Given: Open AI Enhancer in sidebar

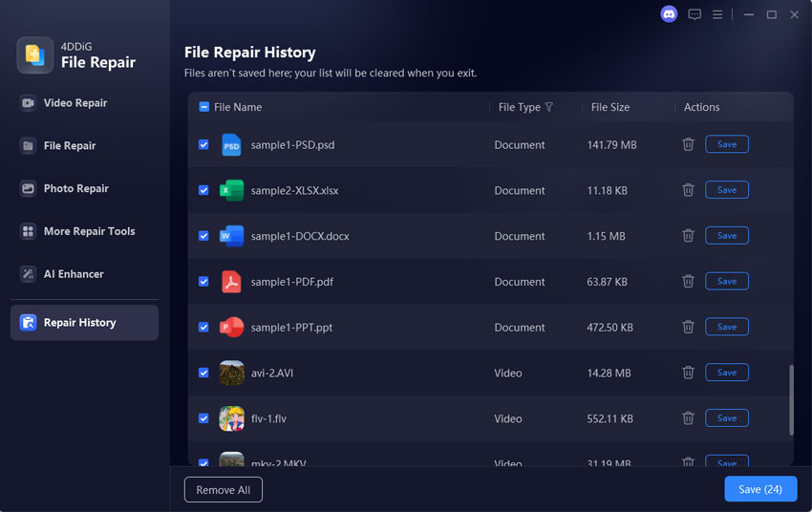Looking at the screenshot, I should pyautogui.click(x=84, y=274).
